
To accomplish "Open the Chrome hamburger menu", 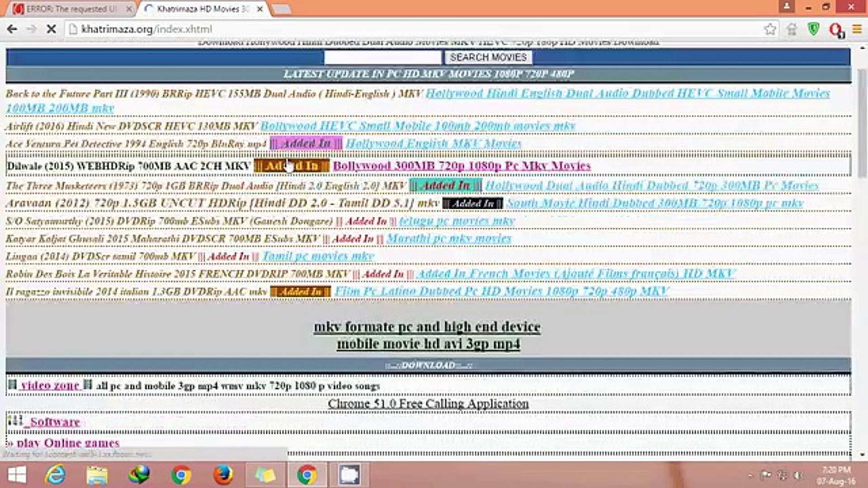I will pos(857,29).
